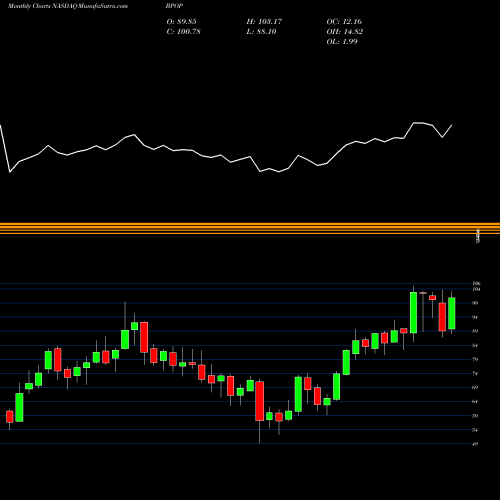This screenshot has height=500, width=500.
Task: Click the 64 price axis label
Action: click(475, 401)
